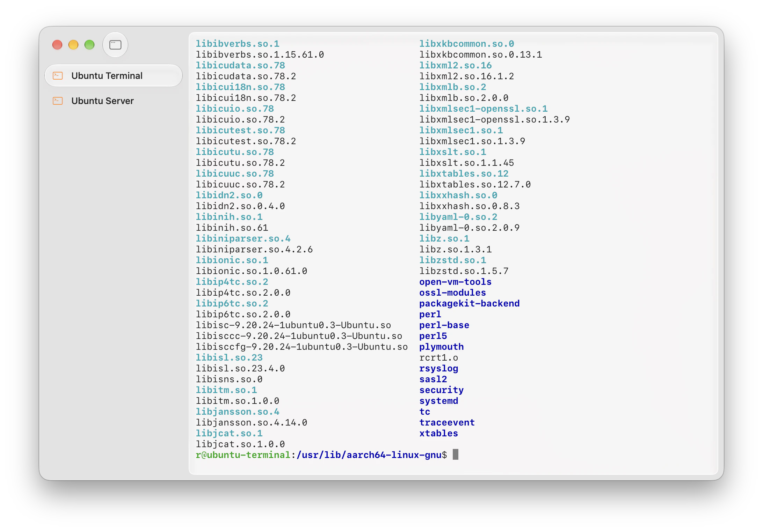Click libicudata.so.78 entry
The image size is (763, 532).
point(240,65)
